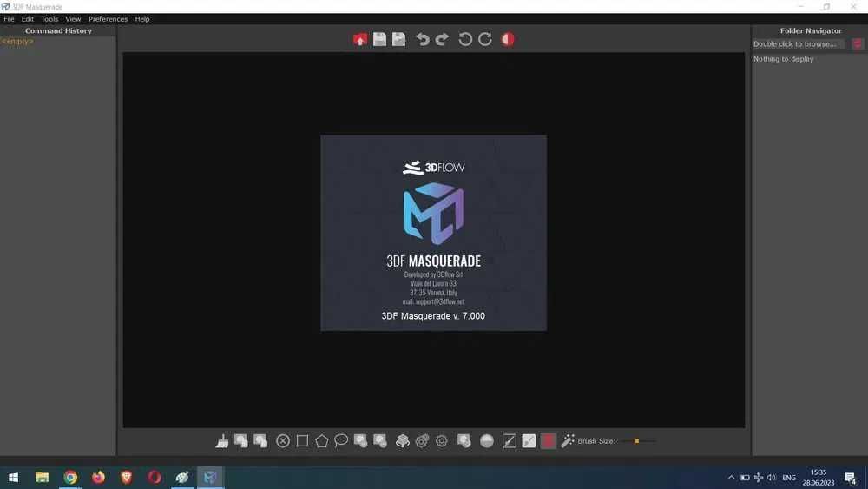
Task: Select the polygon selection tool
Action: (x=322, y=441)
